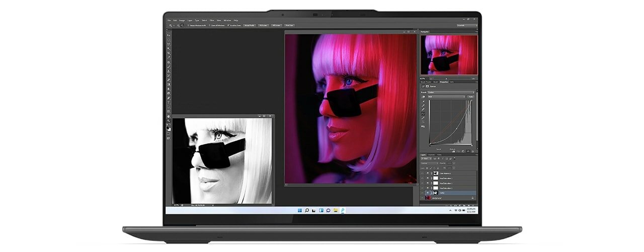Enable the Zoom All Windows checkbox

pos(209,25)
